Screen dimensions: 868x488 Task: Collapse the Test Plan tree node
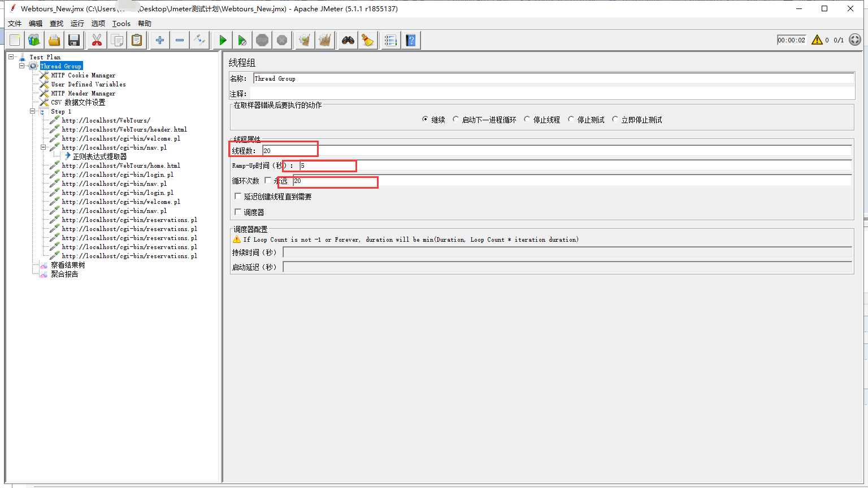coord(11,57)
